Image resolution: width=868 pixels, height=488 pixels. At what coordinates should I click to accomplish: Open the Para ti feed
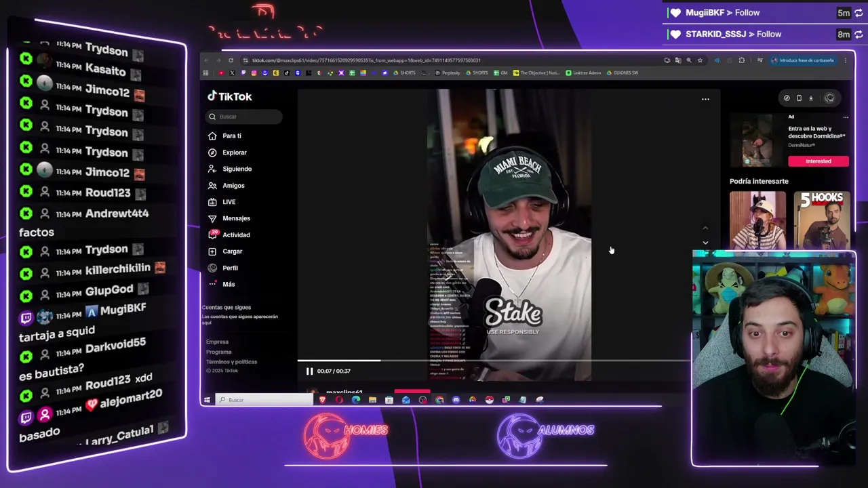coord(225,136)
